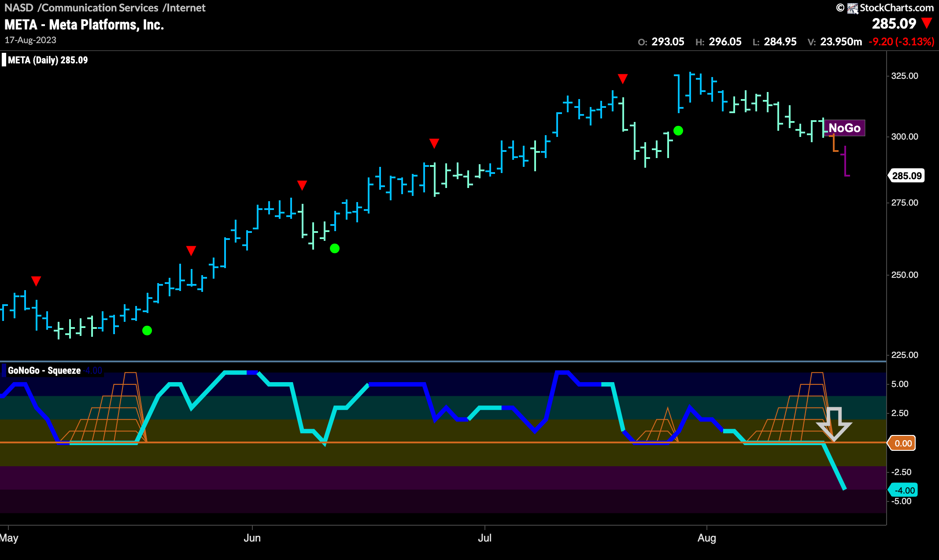
Task: Click the red down-triangle beside price 285.09
Action: (927, 23)
